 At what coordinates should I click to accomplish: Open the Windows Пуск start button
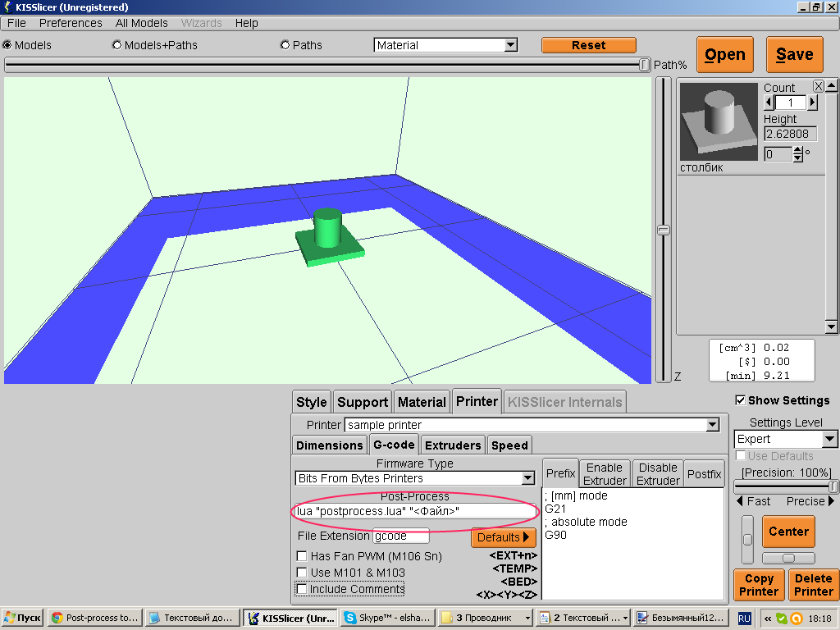[23, 618]
